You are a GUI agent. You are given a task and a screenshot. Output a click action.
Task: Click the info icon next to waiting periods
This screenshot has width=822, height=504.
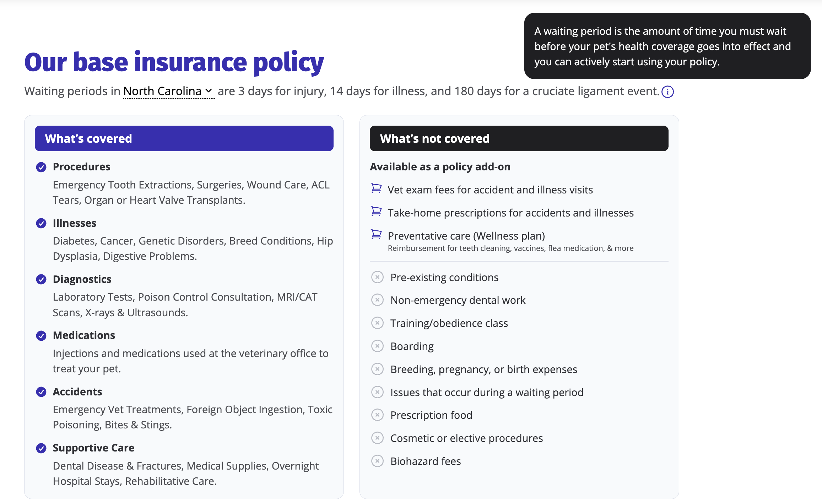click(x=668, y=92)
